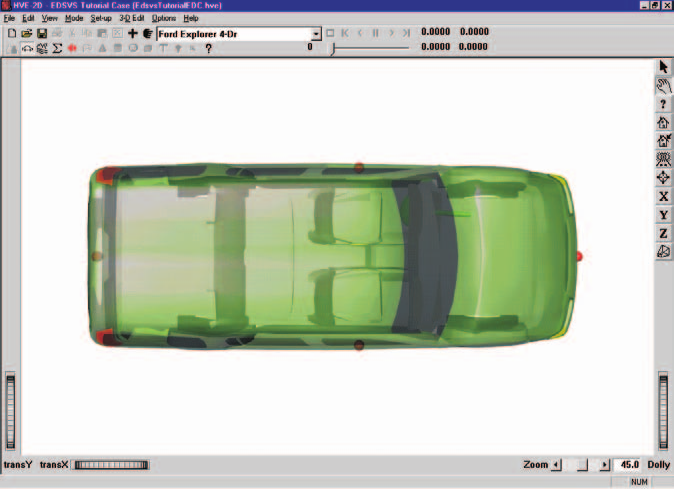The height and width of the screenshot is (489, 674).
Task: Click the Zoom value field 45.0
Action: 629,465
